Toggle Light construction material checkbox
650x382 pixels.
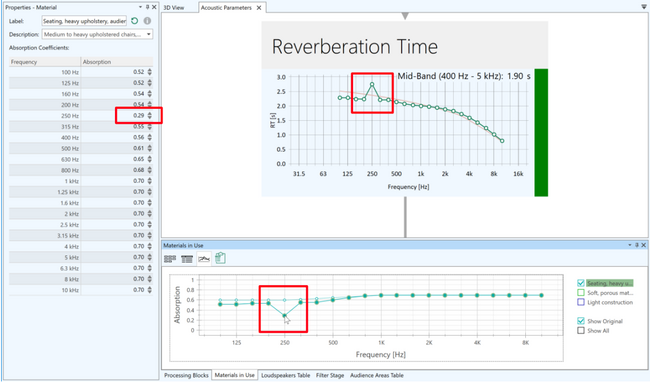click(x=581, y=302)
